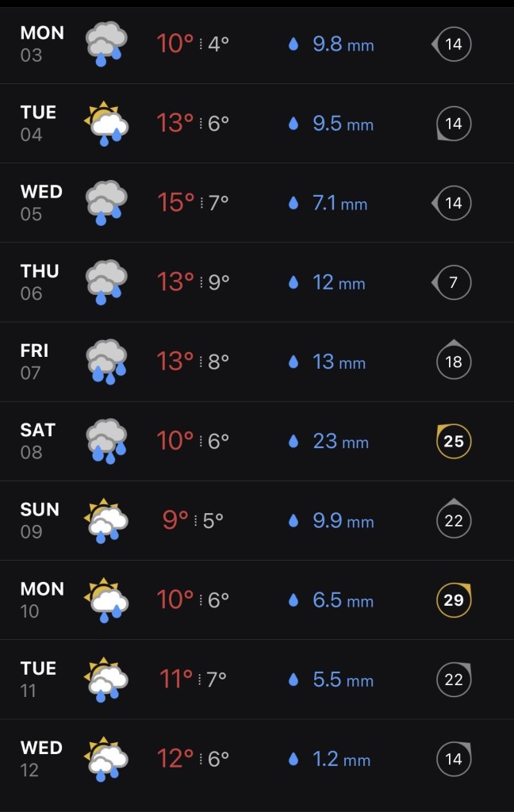
Task: Click the heavy rain icon for Saturday 08
Action: (106, 441)
